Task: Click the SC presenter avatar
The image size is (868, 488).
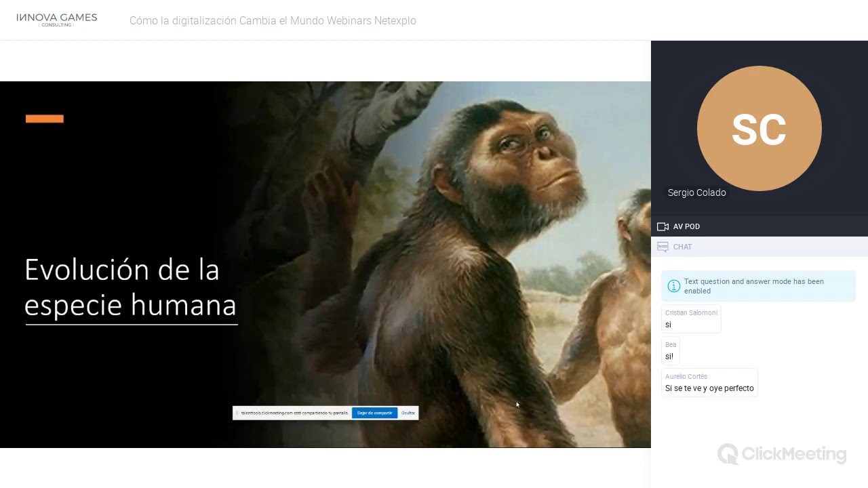Action: point(759,128)
